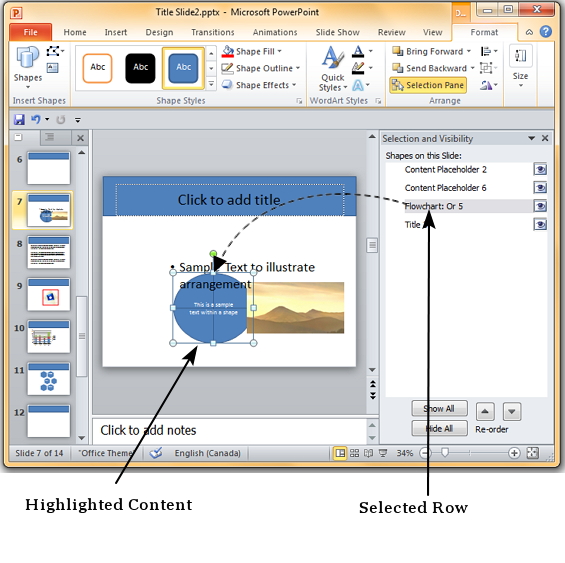565x563 pixels.
Task: Click the Zoom Out minus button
Action: point(426,453)
